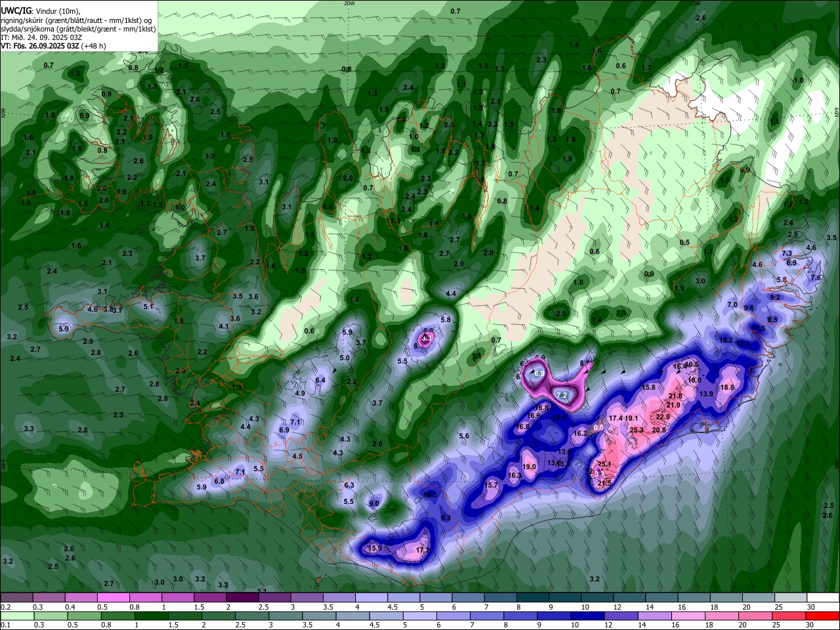This screenshot has width=840, height=630.
Task: Select bright pink 0.5–0.8 swatch in top legend
Action: [x=113, y=597]
